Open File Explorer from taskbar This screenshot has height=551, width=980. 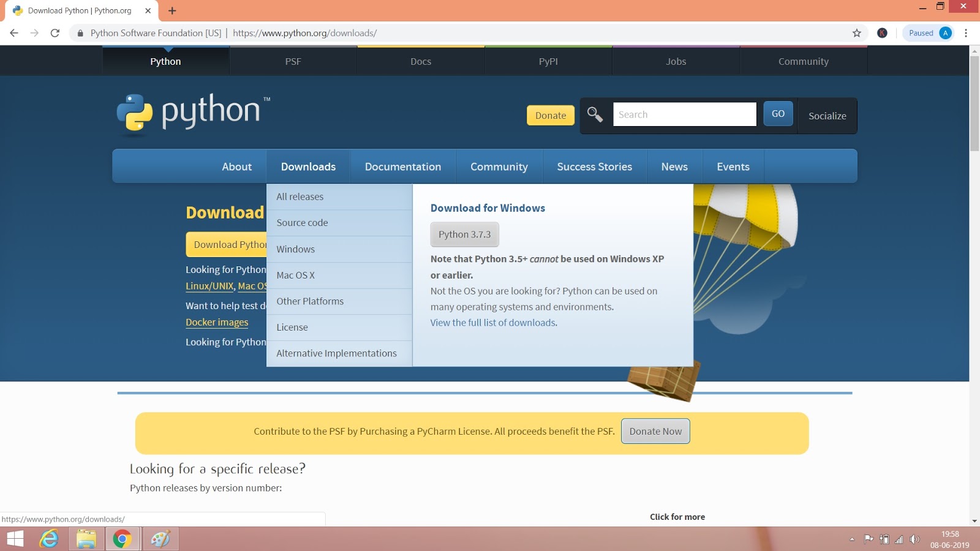pyautogui.click(x=86, y=539)
